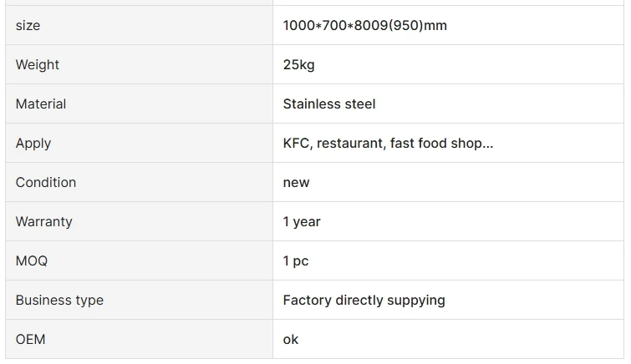Select the 'Factory directly suppying' value
The width and height of the screenshot is (631, 364).
click(364, 301)
